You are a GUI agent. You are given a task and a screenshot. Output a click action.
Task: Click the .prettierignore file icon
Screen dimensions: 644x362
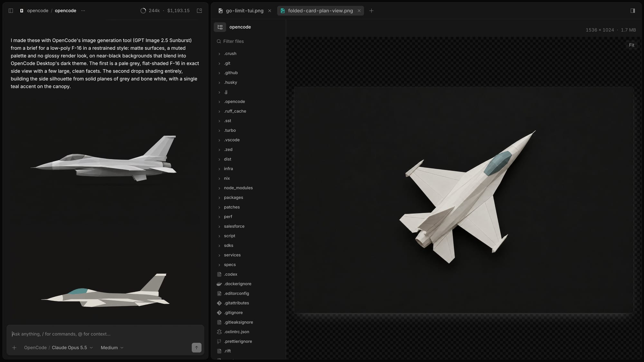(219, 341)
